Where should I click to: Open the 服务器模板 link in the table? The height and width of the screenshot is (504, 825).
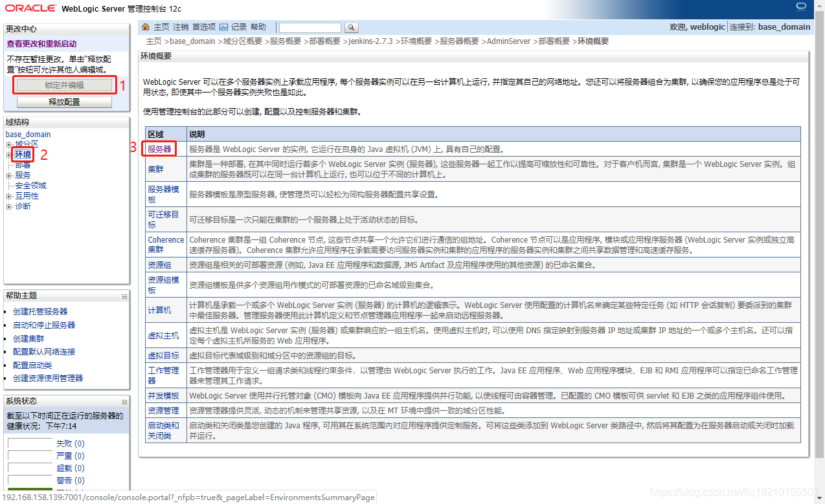pyautogui.click(x=163, y=194)
